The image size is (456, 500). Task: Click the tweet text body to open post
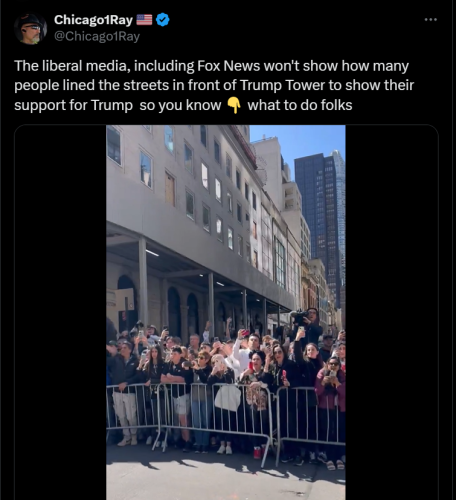coord(214,86)
